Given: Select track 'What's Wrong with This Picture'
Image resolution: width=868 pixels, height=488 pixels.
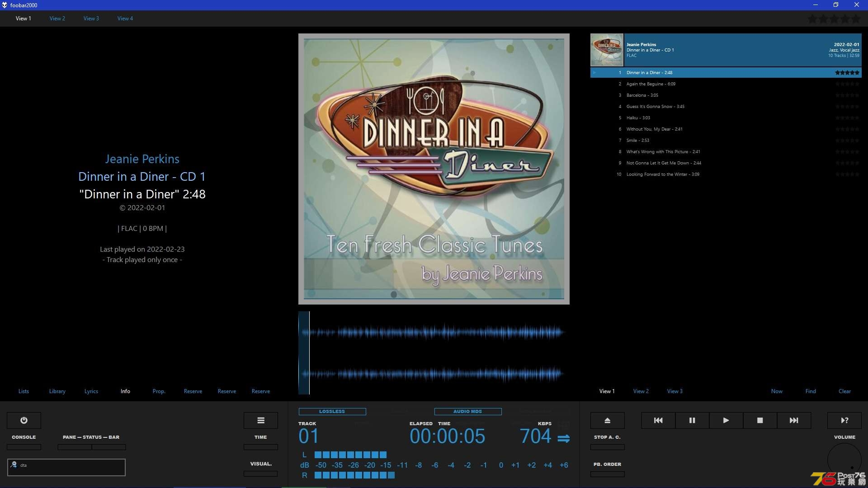Looking at the screenshot, I should tap(726, 152).
